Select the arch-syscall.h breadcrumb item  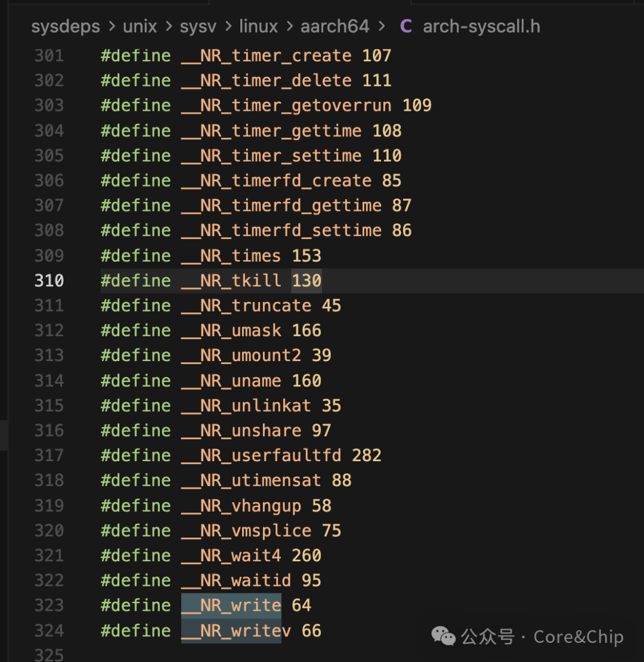pyautogui.click(x=481, y=26)
